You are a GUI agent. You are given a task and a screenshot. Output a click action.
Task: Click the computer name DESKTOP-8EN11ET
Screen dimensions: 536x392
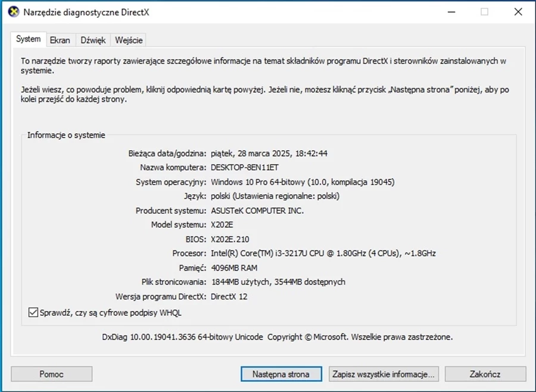click(245, 167)
